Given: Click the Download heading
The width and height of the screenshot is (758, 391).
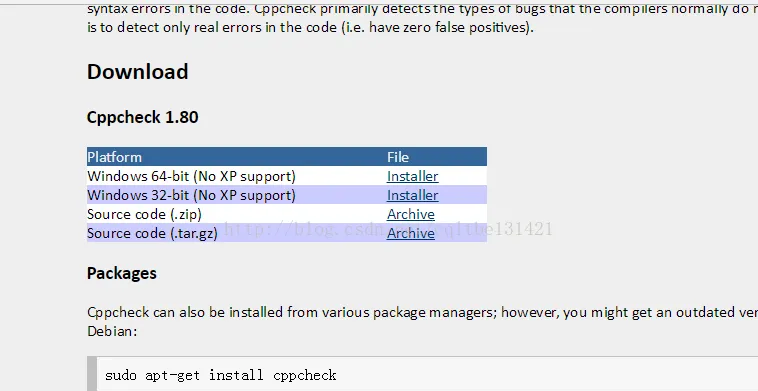Looking at the screenshot, I should [138, 72].
